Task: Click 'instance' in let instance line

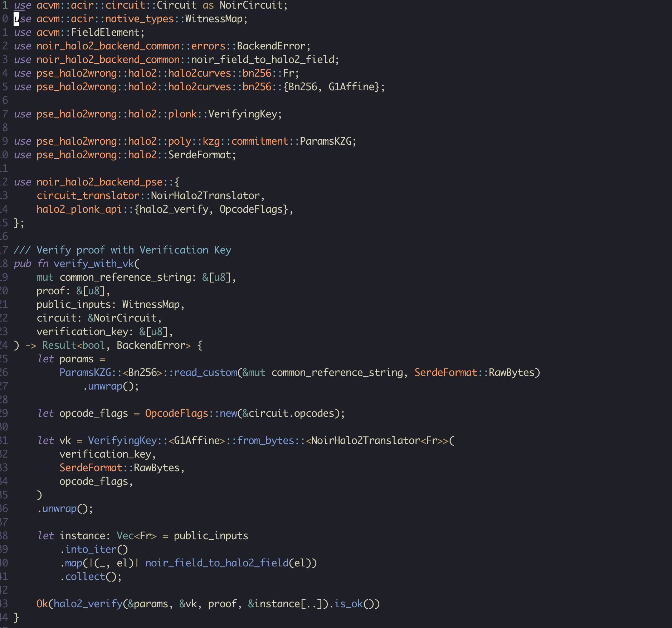Action: click(x=82, y=536)
